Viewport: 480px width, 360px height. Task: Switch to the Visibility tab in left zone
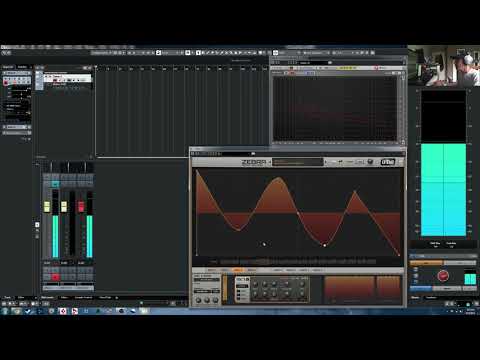click(x=23, y=67)
